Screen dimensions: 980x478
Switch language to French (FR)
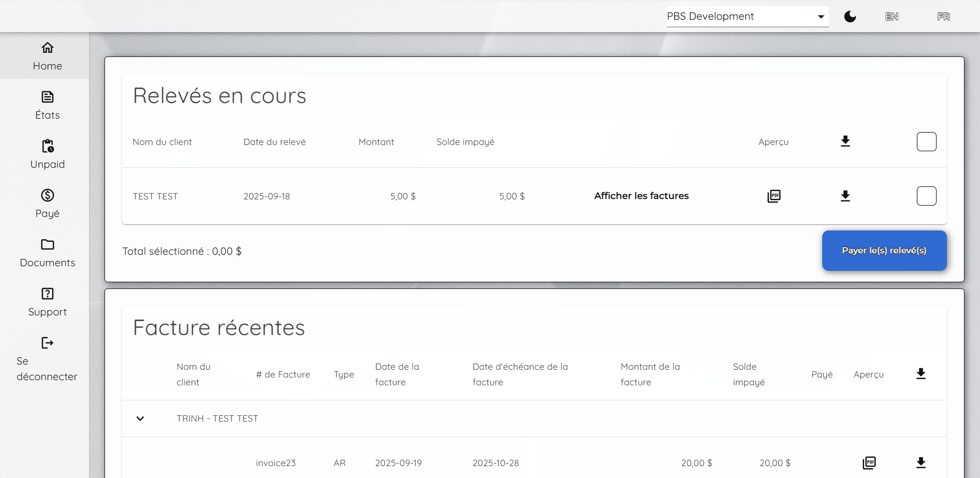943,17
